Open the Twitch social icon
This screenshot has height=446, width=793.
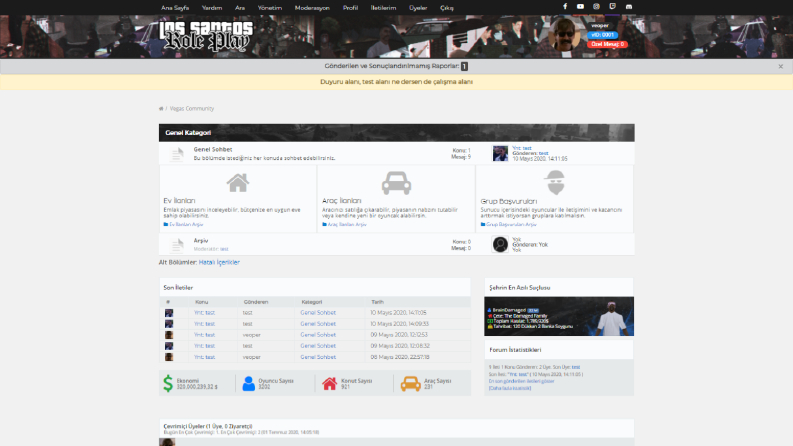pyautogui.click(x=612, y=7)
